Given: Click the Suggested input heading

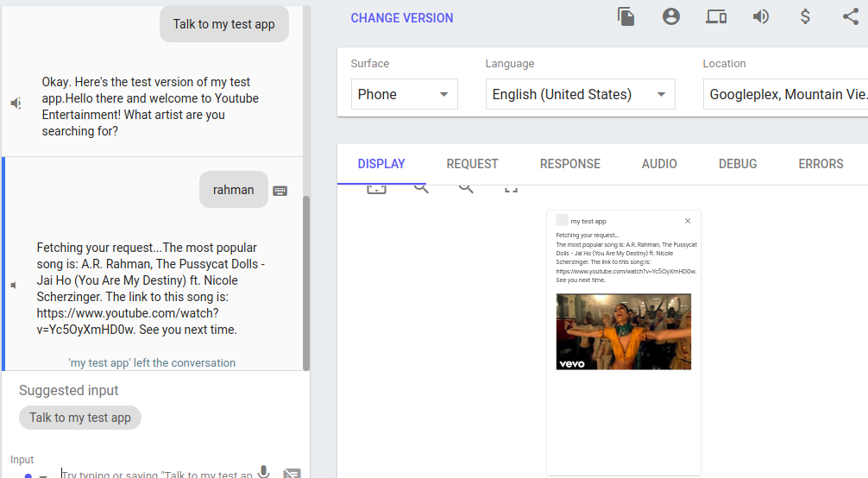Looking at the screenshot, I should [x=69, y=391].
